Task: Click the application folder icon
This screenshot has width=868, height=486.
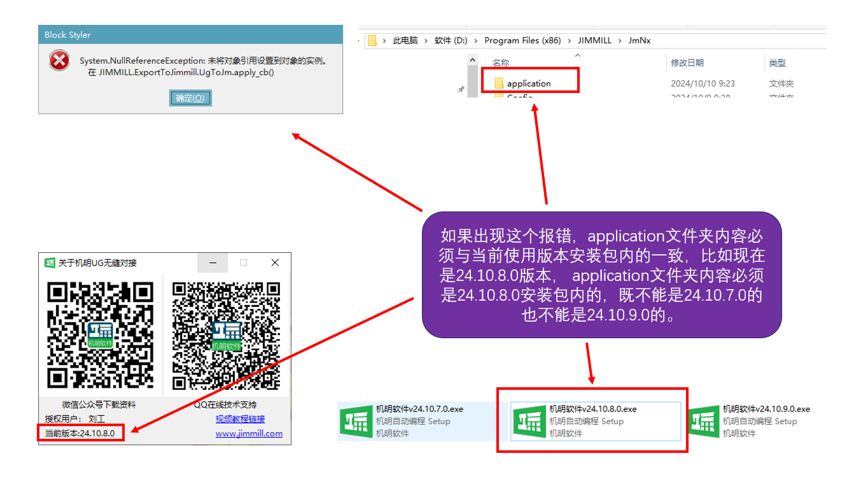Action: coord(499,83)
